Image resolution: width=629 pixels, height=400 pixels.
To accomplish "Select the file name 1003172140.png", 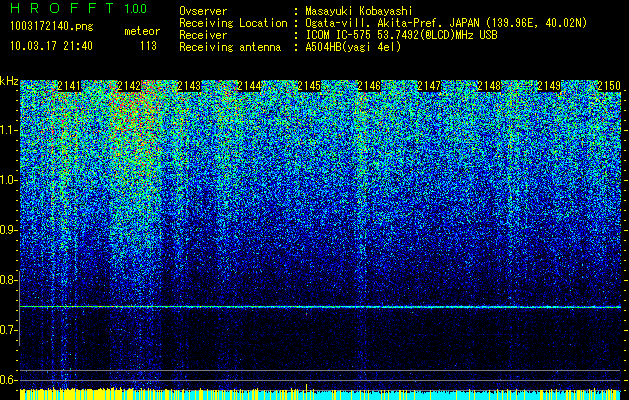I will coord(52,27).
